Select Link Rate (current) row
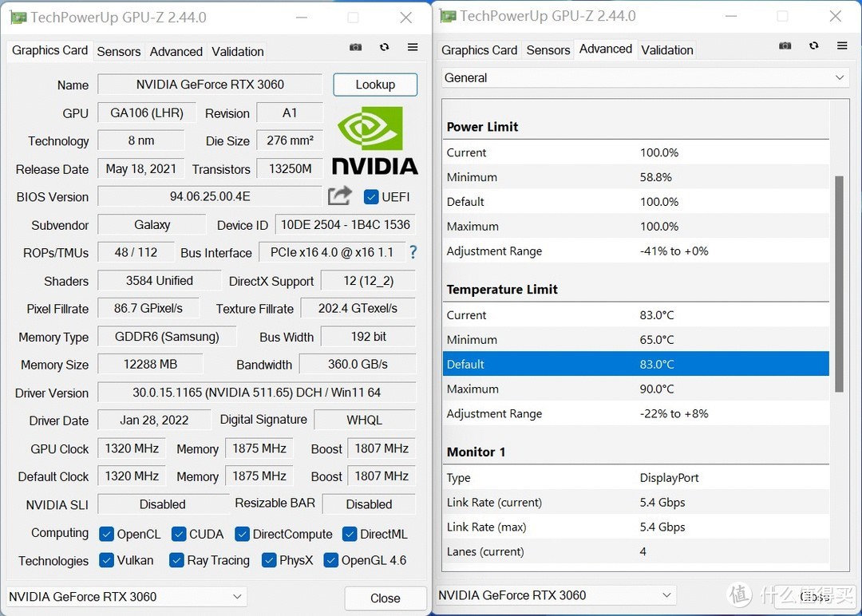The width and height of the screenshot is (862, 616). pyautogui.click(x=635, y=502)
